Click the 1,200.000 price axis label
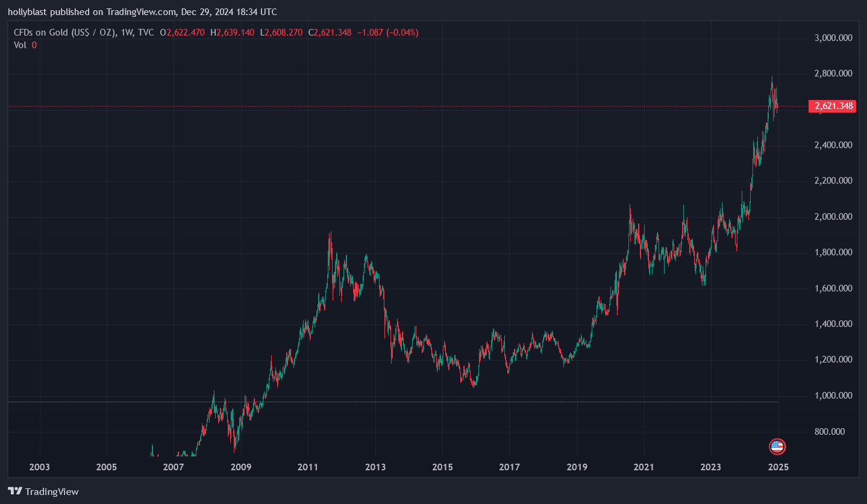This screenshot has height=504, width=867. pyautogui.click(x=834, y=360)
